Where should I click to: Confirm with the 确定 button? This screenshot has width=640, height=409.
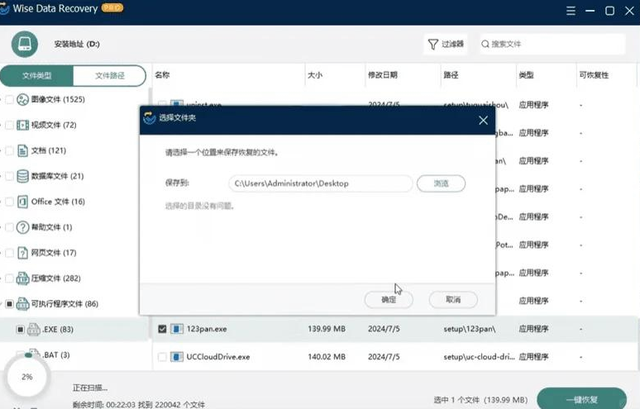pyautogui.click(x=389, y=300)
